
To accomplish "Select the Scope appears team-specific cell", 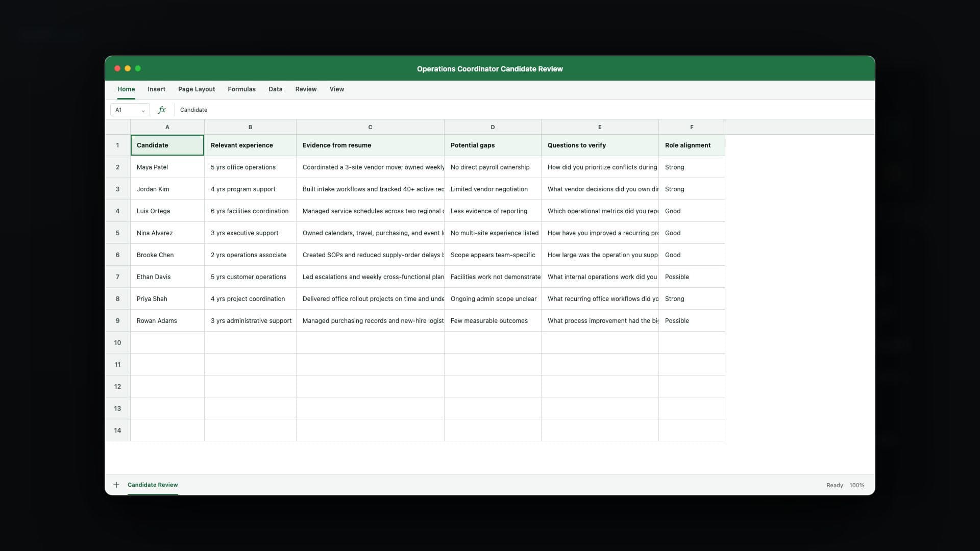I will pyautogui.click(x=493, y=255).
